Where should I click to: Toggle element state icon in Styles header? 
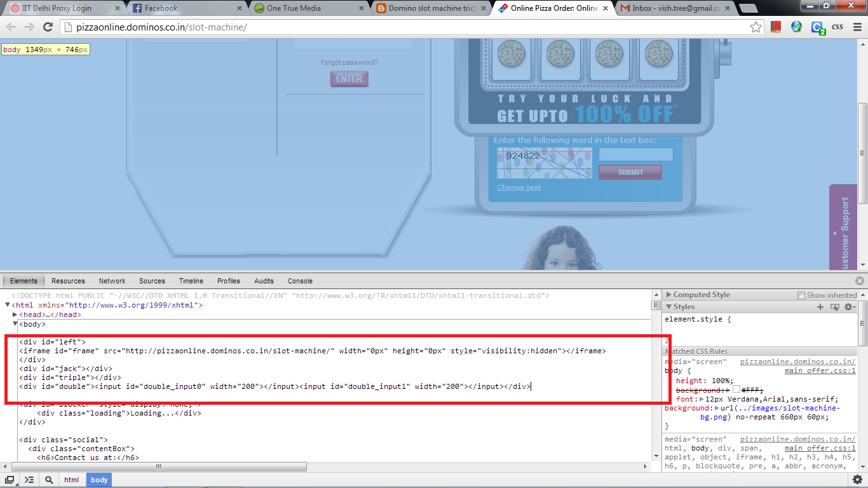pyautogui.click(x=835, y=307)
